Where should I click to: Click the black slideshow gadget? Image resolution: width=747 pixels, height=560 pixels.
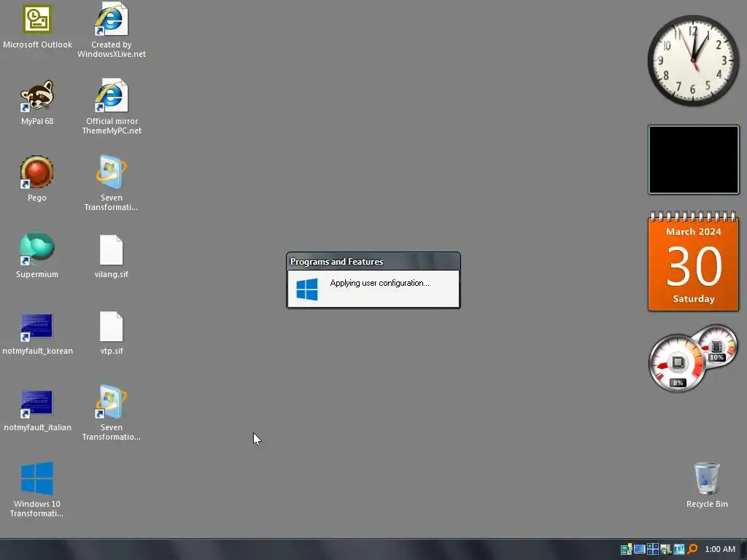pos(694,160)
